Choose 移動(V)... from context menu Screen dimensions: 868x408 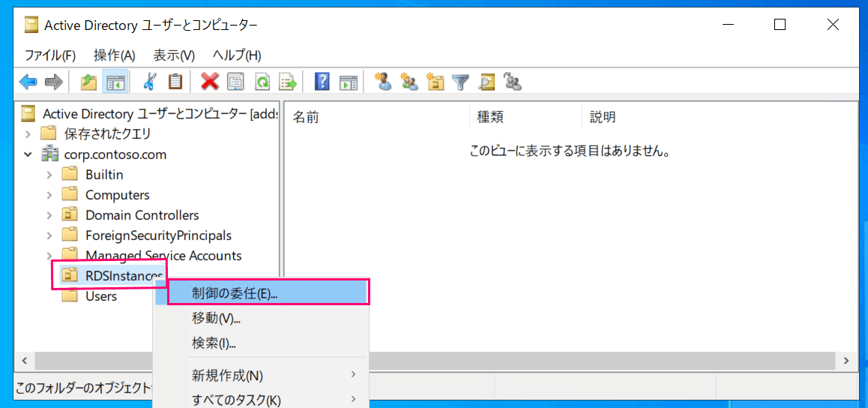point(261,318)
